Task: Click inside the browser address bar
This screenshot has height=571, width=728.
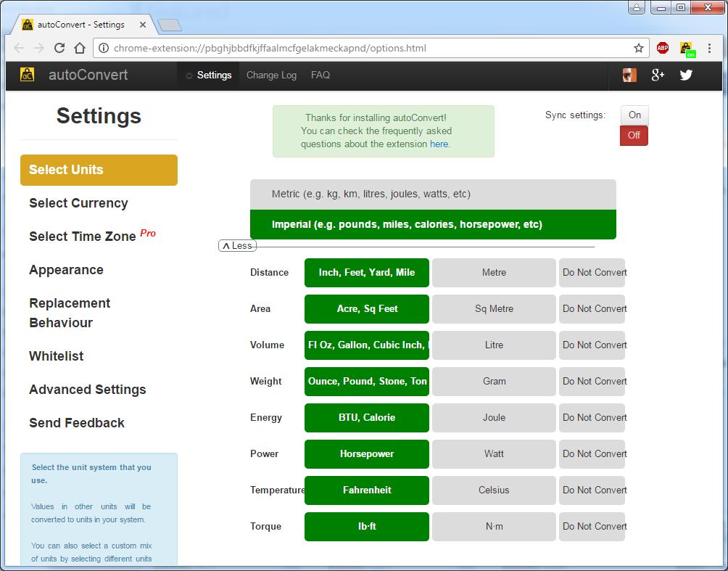Action: (x=363, y=48)
